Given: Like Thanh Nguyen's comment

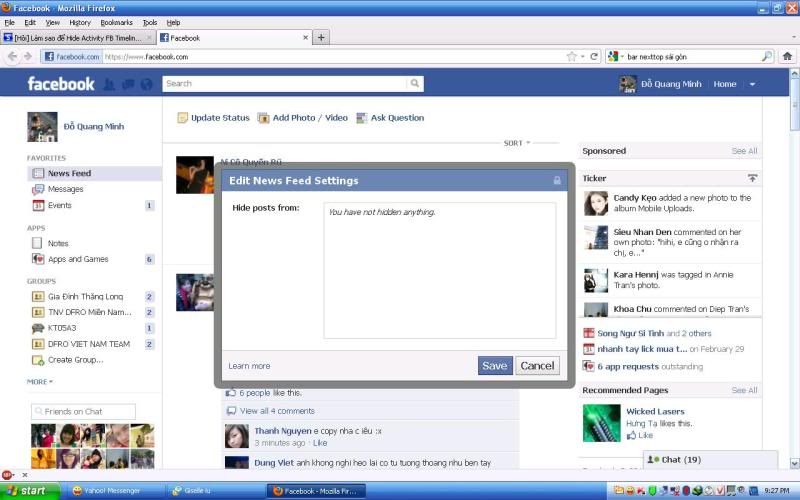Looking at the screenshot, I should 320,443.
